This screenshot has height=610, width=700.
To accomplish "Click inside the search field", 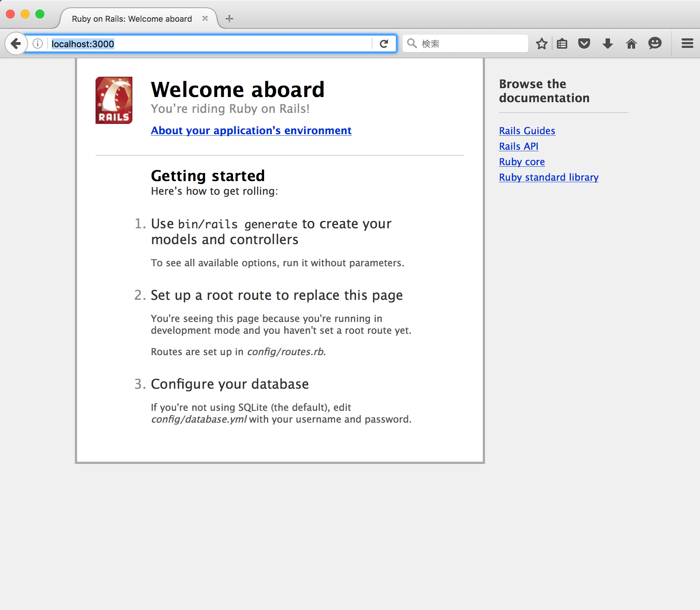I will (465, 43).
